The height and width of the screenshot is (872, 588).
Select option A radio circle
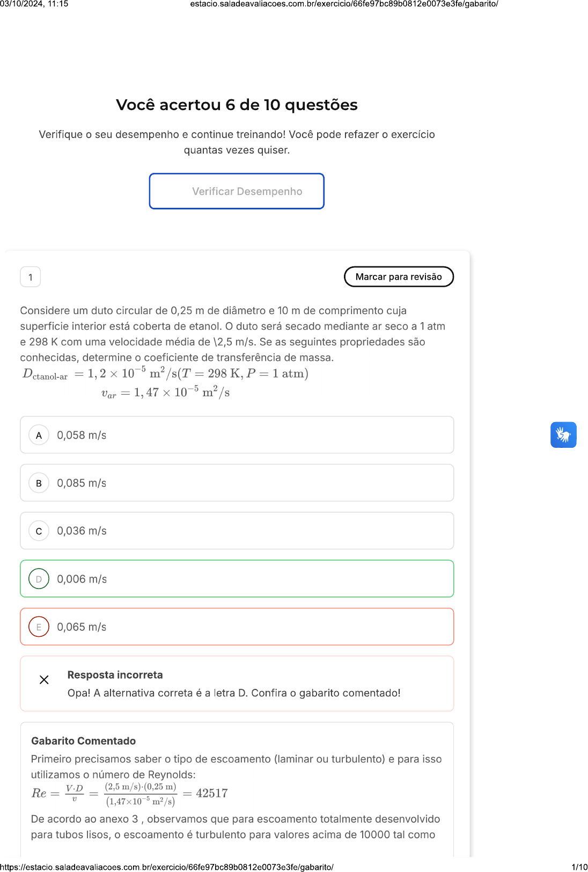tap(39, 435)
